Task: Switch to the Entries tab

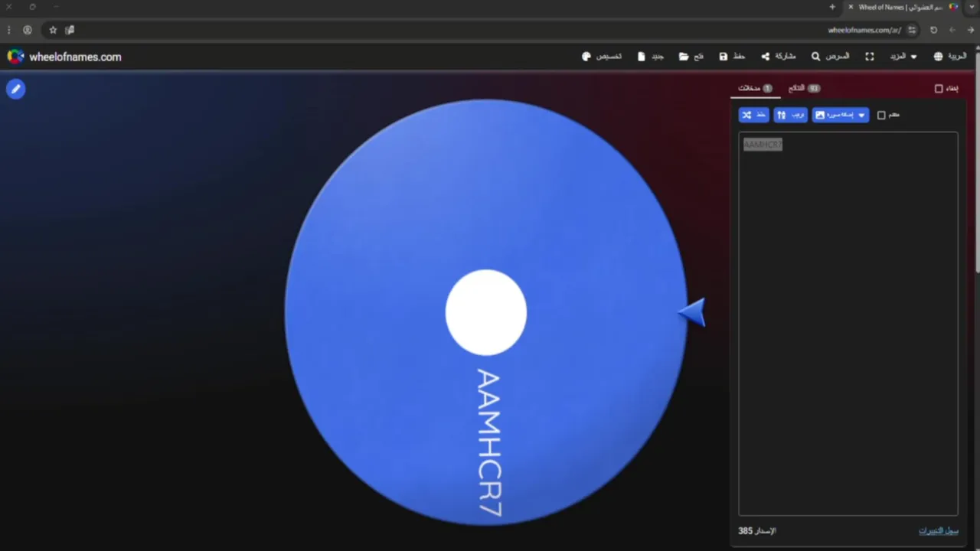Action: point(755,89)
